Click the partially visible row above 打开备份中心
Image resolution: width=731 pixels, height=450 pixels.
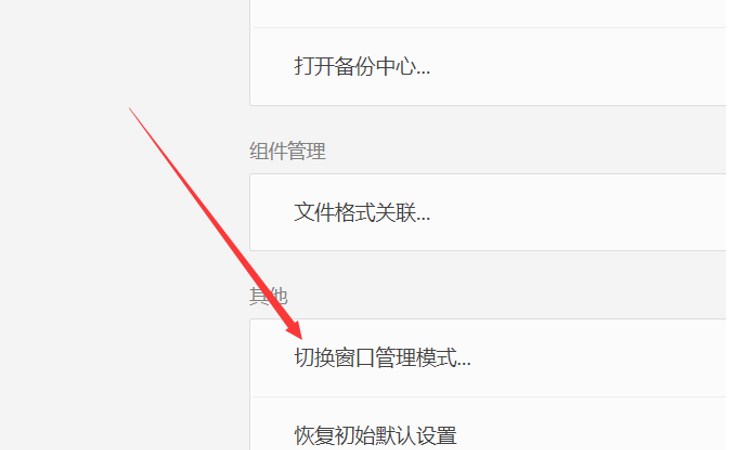(x=490, y=13)
